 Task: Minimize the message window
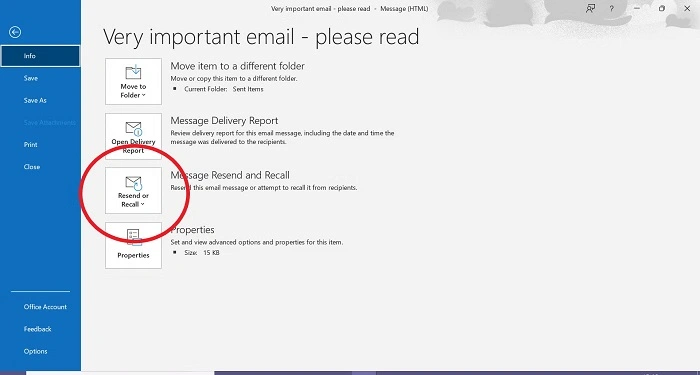[637, 8]
